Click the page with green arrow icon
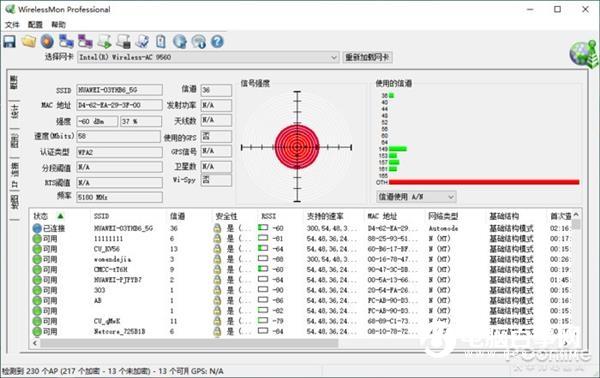This screenshot has height=378, width=600. [x=104, y=41]
